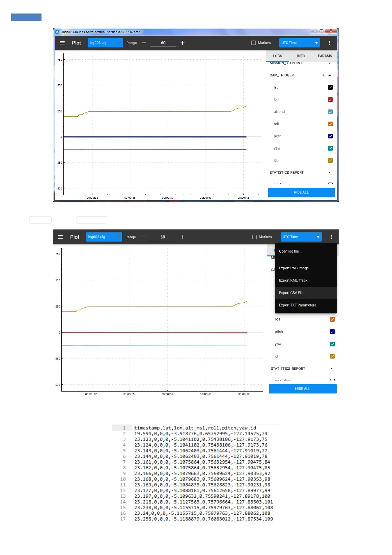Screen dimensions: 392x555
Task: Toggle alt_msl plot visibility checkbox
Action: pyautogui.click(x=330, y=112)
